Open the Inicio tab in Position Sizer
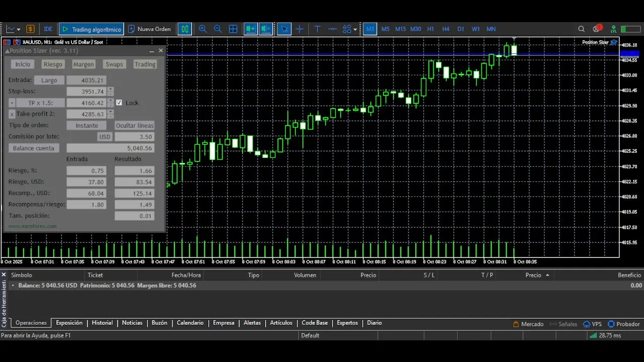644x362 pixels. [23, 64]
